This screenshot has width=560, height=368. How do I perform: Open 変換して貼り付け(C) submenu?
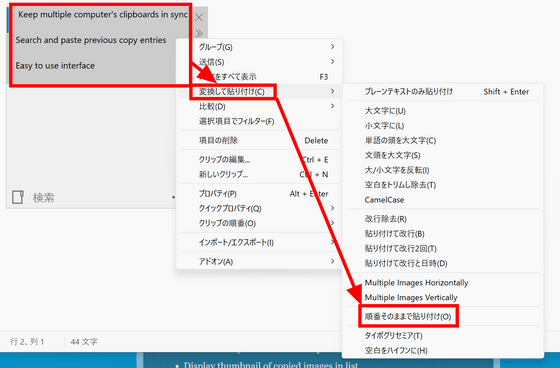(x=260, y=91)
